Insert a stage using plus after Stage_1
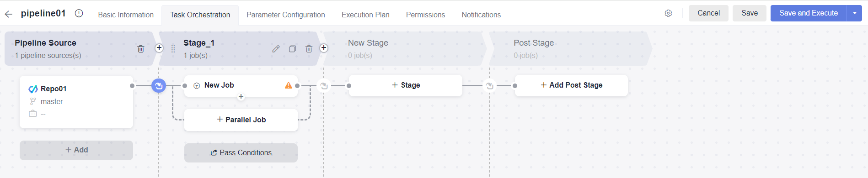Image resolution: width=868 pixels, height=178 pixels. pos(324,48)
